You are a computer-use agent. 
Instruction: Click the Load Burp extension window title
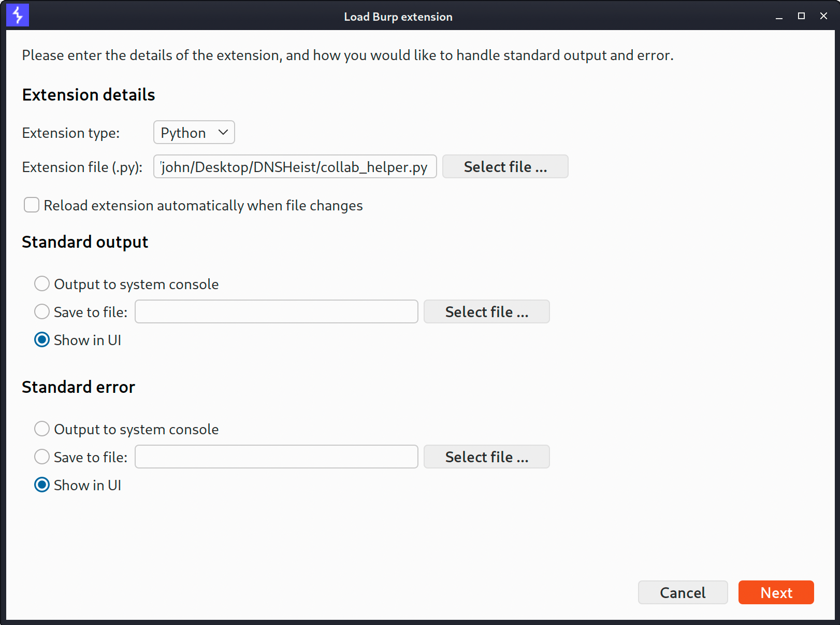point(398,17)
